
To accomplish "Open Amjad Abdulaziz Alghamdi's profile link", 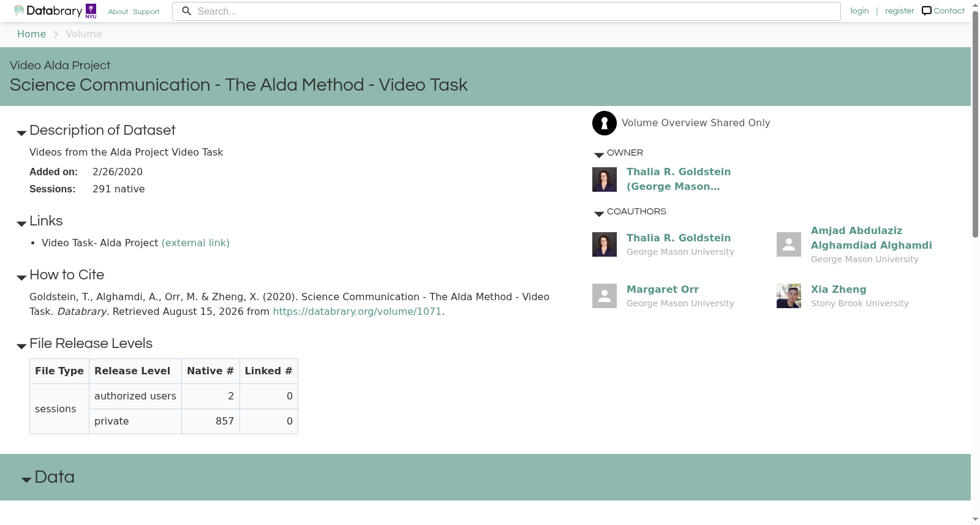I will (872, 238).
